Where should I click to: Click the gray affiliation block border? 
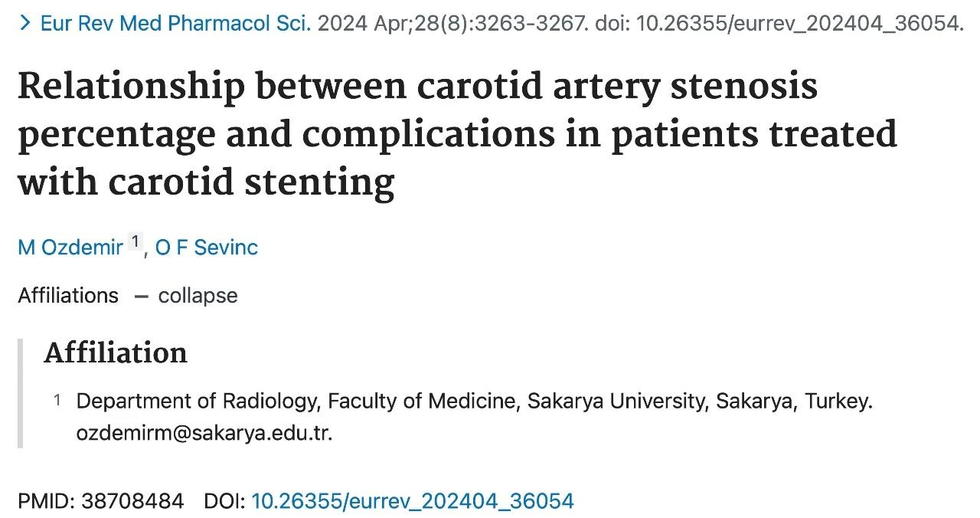pyautogui.click(x=21, y=393)
